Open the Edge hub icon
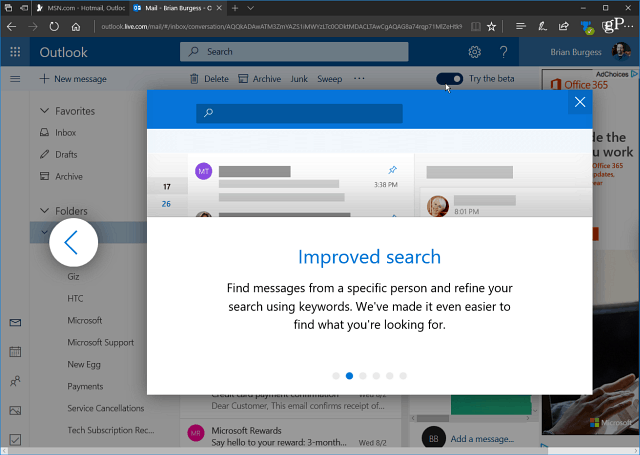This screenshot has width=640, height=455. click(x=520, y=27)
